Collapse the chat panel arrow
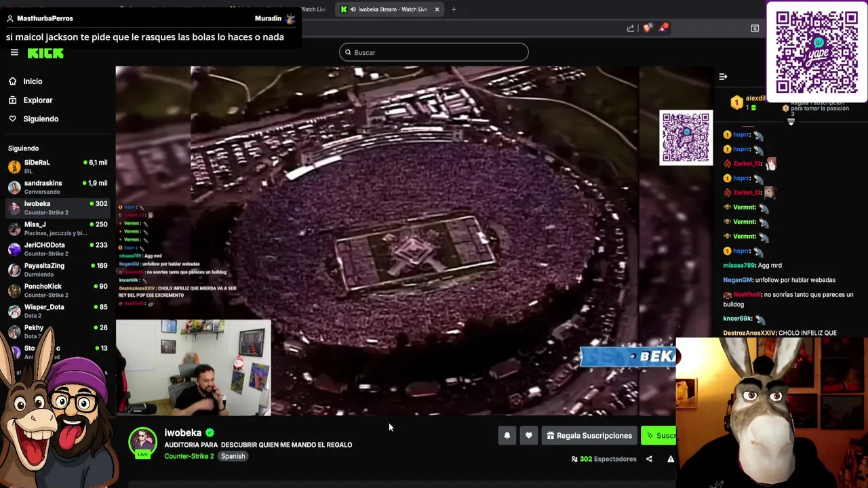This screenshot has width=868, height=488. point(723,77)
